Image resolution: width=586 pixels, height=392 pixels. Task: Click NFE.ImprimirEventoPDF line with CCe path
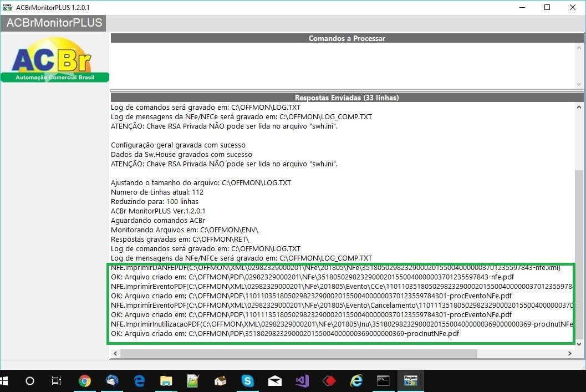342,286
